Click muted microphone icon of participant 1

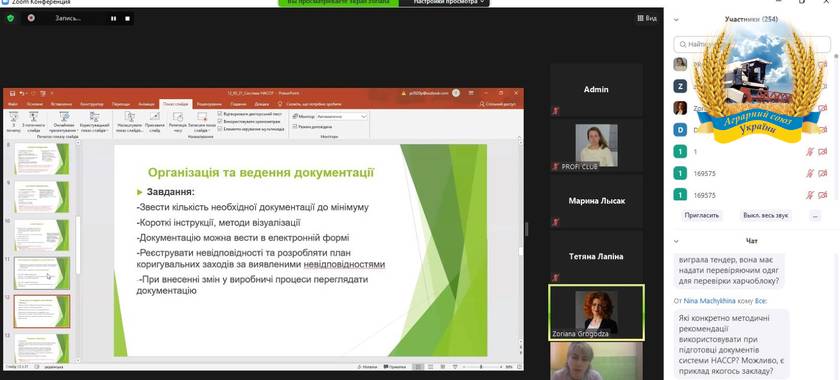[x=810, y=152]
